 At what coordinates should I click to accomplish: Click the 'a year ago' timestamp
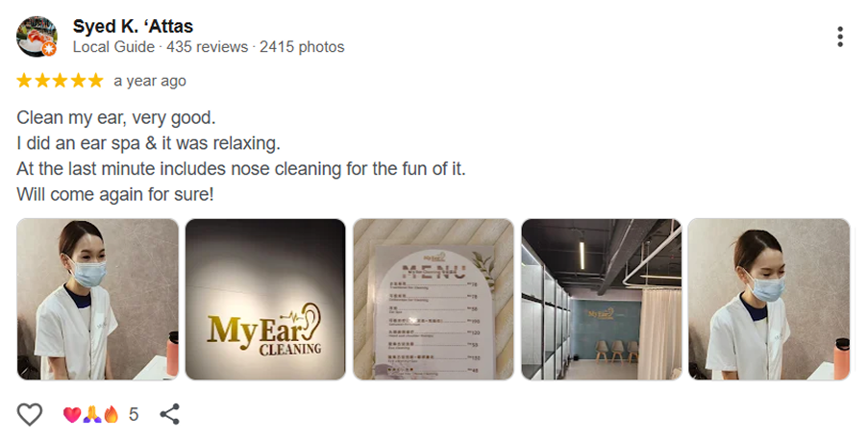coord(150,81)
